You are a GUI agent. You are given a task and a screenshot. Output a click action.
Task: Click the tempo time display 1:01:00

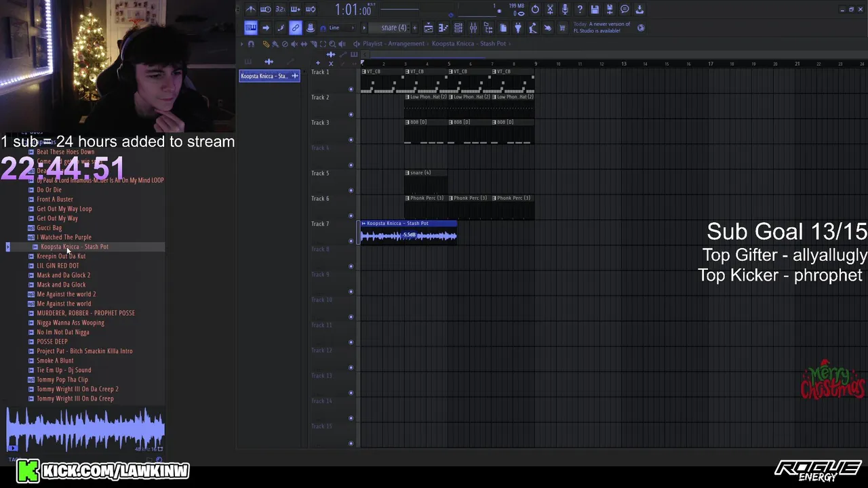[x=353, y=10]
